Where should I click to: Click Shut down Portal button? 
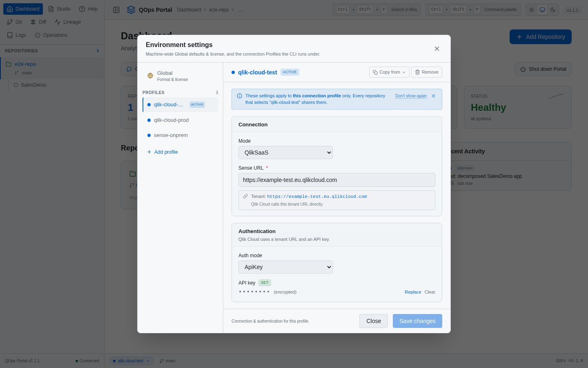[543, 69]
